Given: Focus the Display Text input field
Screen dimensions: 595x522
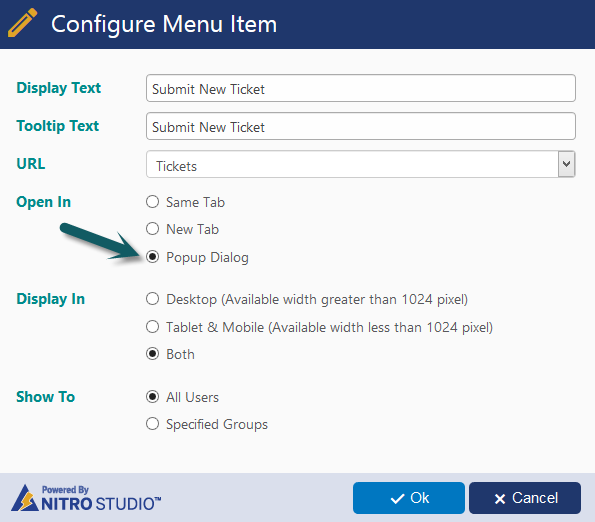Looking at the screenshot, I should [360, 88].
